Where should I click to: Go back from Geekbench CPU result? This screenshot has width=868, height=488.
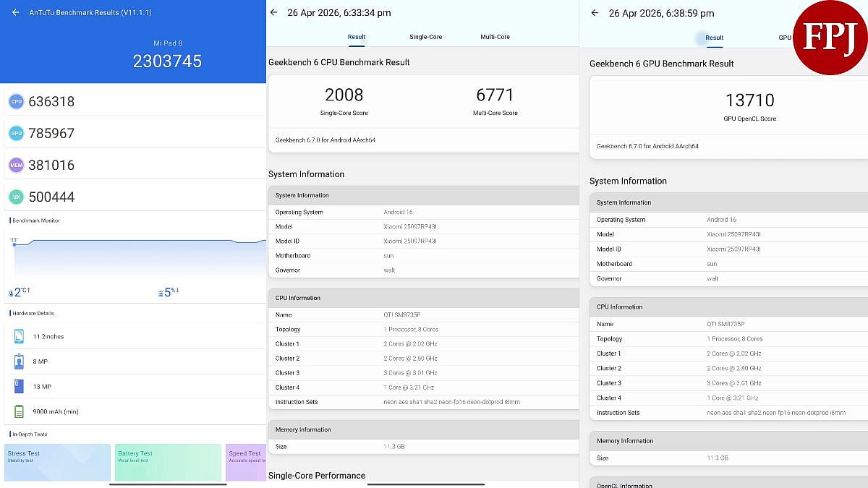(273, 12)
